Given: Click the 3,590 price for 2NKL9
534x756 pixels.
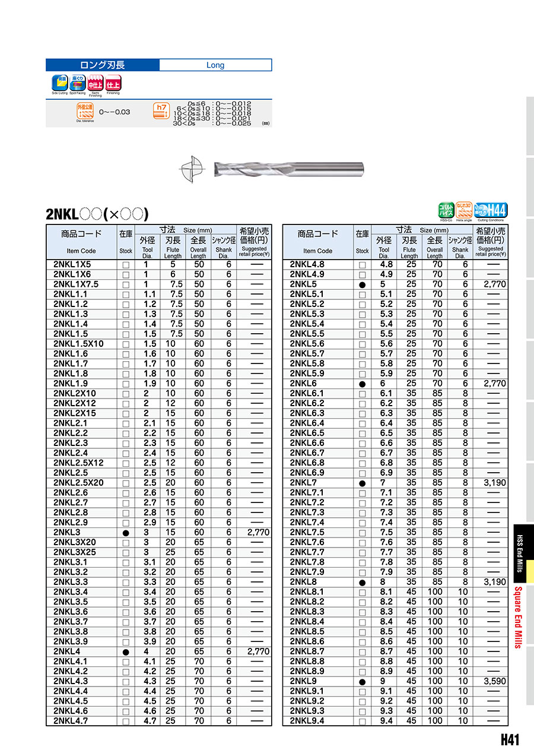Looking at the screenshot, I should [x=494, y=681].
